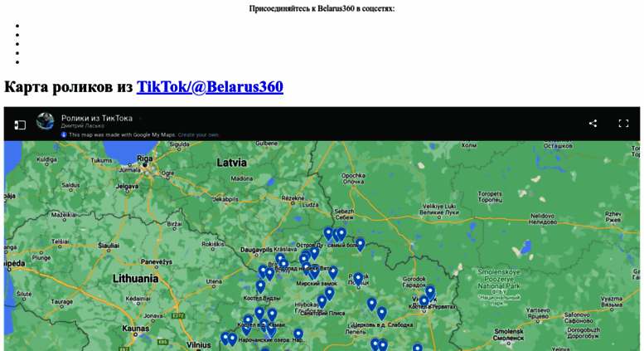Click the 'This map was made with Google My Maps' text
The height and width of the screenshot is (351, 644).
click(122, 134)
